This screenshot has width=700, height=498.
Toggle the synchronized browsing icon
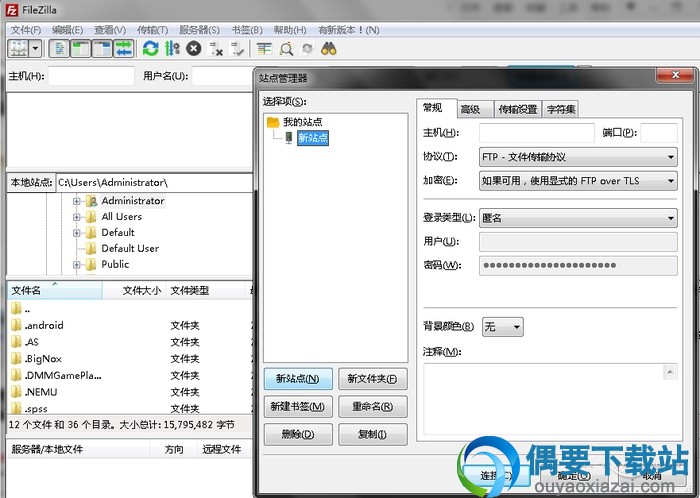point(308,48)
